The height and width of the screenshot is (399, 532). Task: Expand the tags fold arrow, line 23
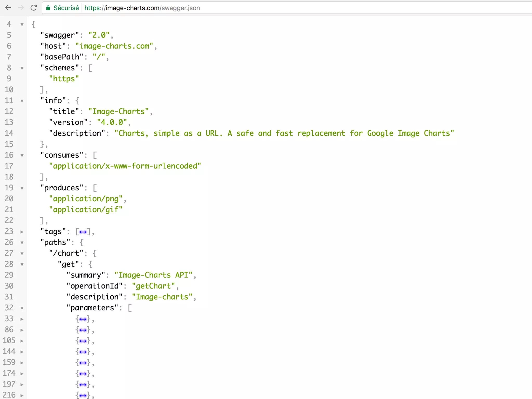point(22,232)
